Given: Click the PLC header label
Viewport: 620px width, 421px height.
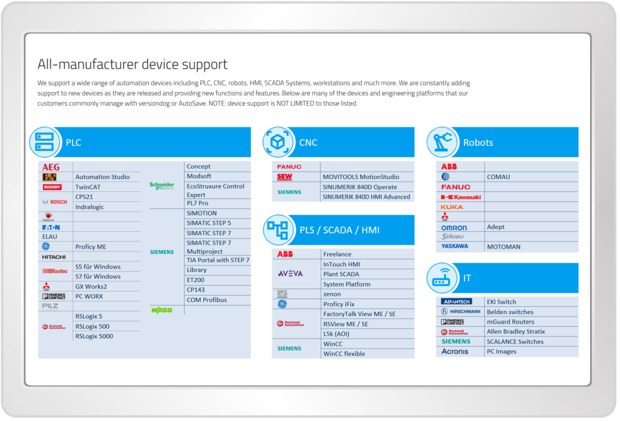Looking at the screenshot, I should point(74,143).
